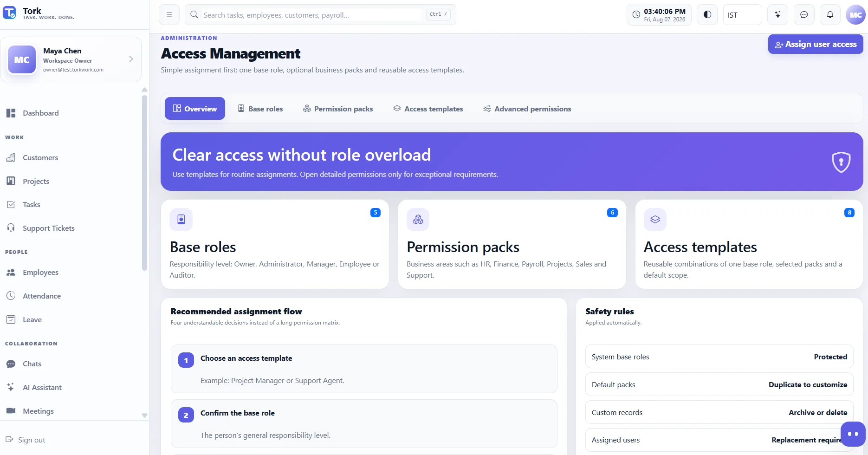The width and height of the screenshot is (868, 455).
Task: Click the shield icon in the purple banner
Action: (841, 162)
